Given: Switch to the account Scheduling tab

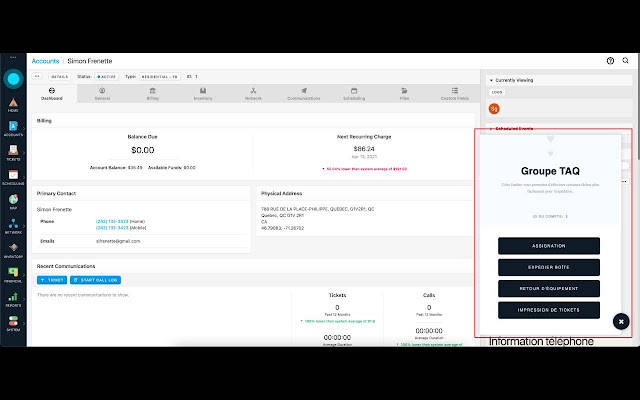Looking at the screenshot, I should coord(354,93).
